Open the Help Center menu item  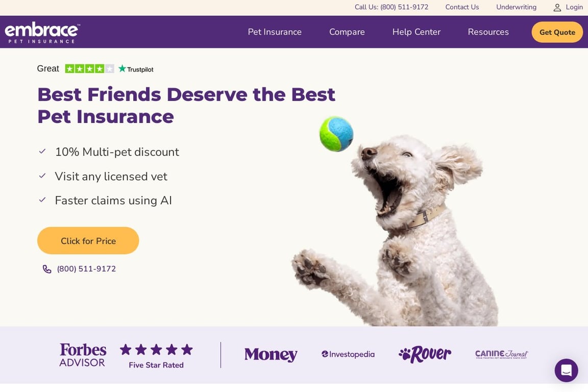click(x=416, y=32)
